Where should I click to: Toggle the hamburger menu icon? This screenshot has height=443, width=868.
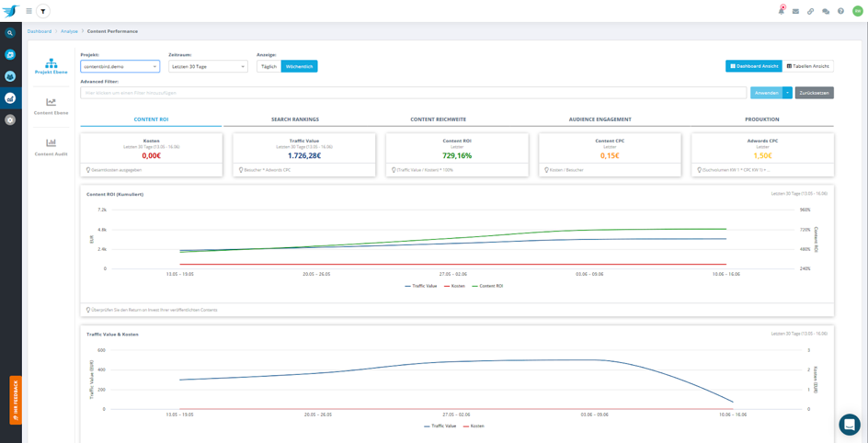click(29, 11)
